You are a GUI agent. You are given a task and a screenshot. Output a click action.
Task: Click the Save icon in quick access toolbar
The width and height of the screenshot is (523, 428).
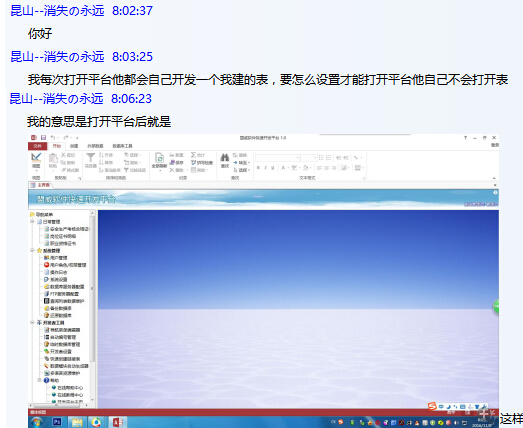point(43,137)
